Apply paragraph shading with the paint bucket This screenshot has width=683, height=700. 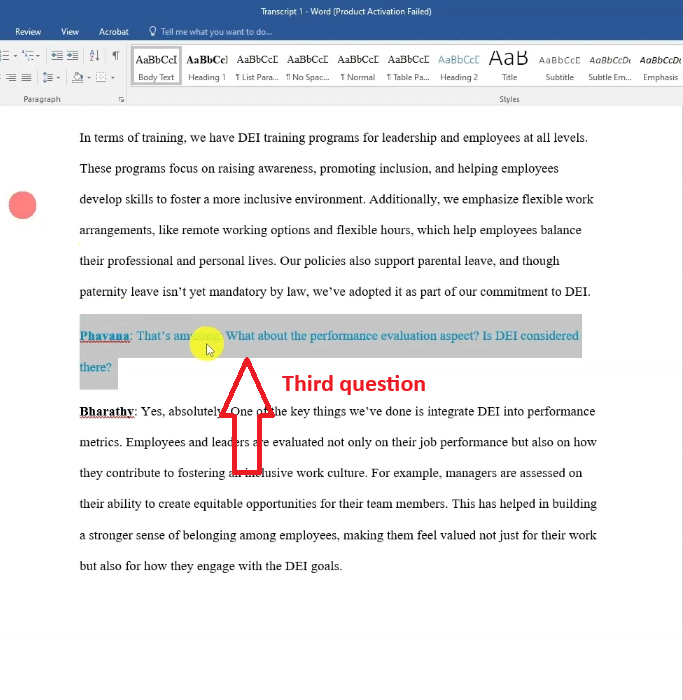(78, 78)
